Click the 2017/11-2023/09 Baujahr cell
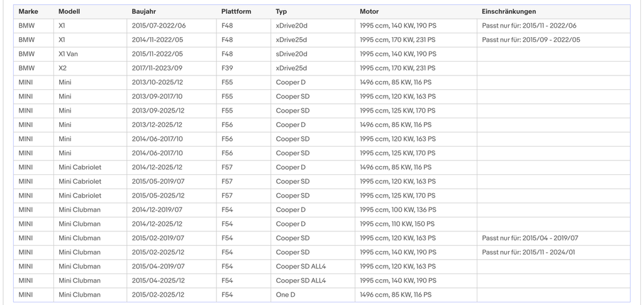 tap(172, 68)
